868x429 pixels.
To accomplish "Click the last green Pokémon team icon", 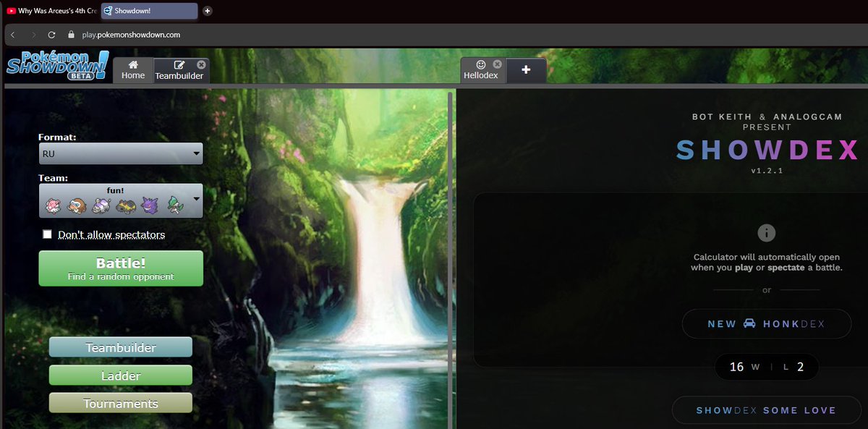I will (x=174, y=205).
